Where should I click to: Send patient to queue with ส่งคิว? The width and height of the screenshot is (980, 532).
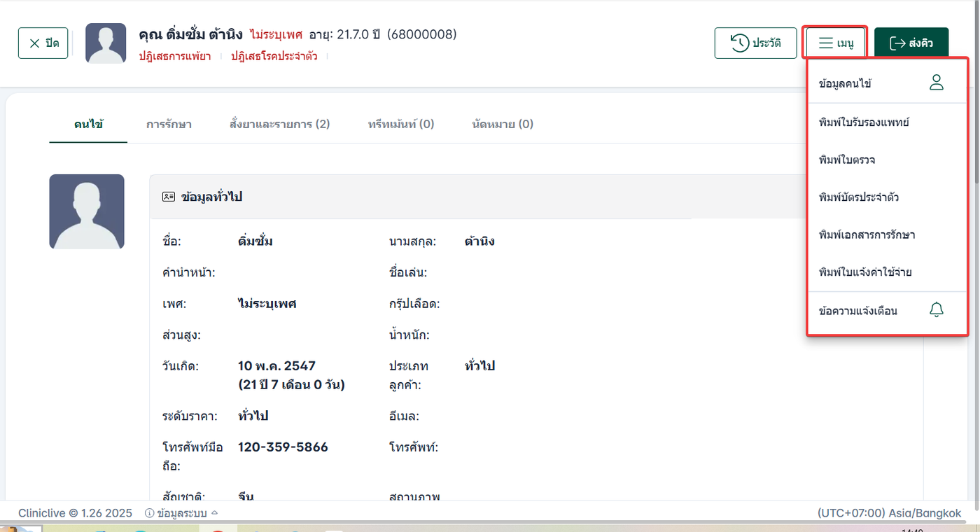(911, 43)
